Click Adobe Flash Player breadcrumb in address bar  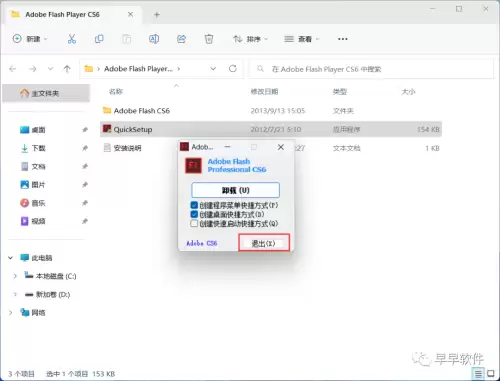(138, 69)
